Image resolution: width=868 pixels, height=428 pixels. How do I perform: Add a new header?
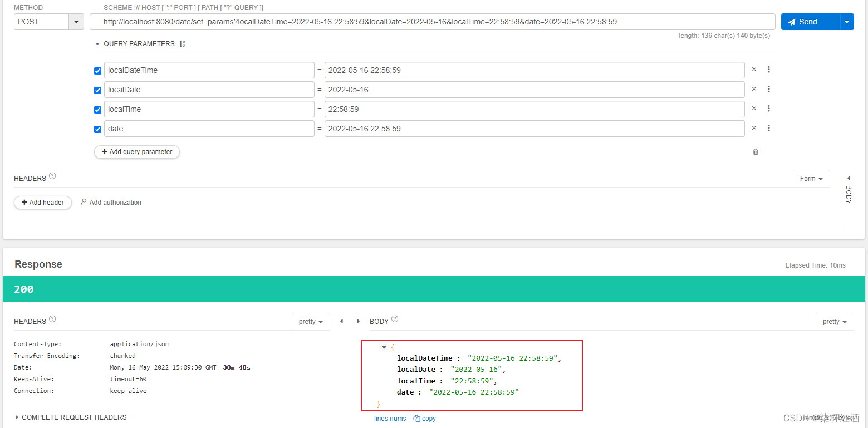[x=43, y=203]
